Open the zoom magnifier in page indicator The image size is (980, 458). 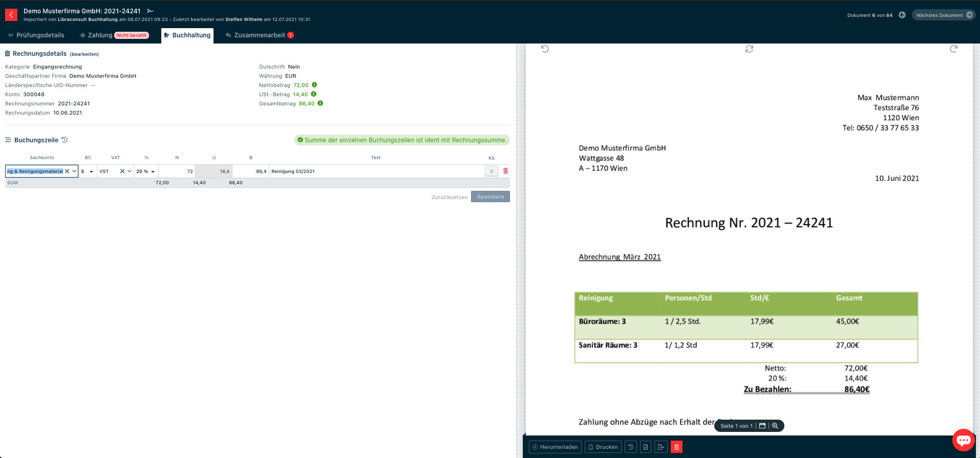pyautogui.click(x=775, y=426)
